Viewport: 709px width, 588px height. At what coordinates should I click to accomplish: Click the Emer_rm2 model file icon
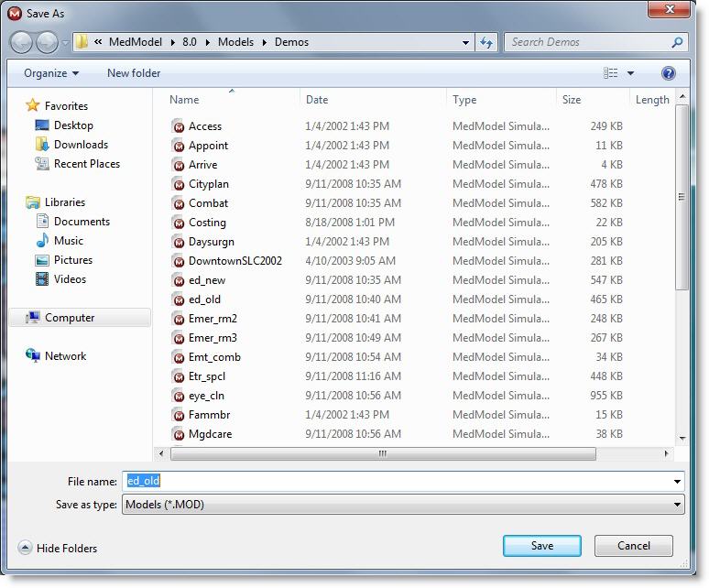[179, 319]
